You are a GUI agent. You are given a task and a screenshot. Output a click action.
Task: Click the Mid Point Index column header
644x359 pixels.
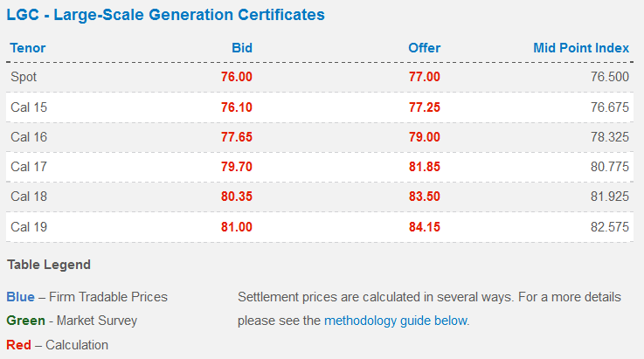click(581, 48)
